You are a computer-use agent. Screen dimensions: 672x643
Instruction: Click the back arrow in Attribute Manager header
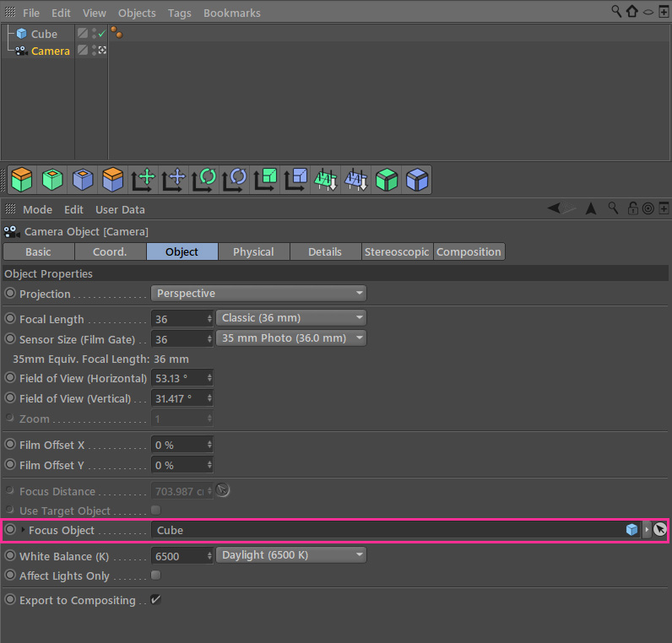pos(554,208)
